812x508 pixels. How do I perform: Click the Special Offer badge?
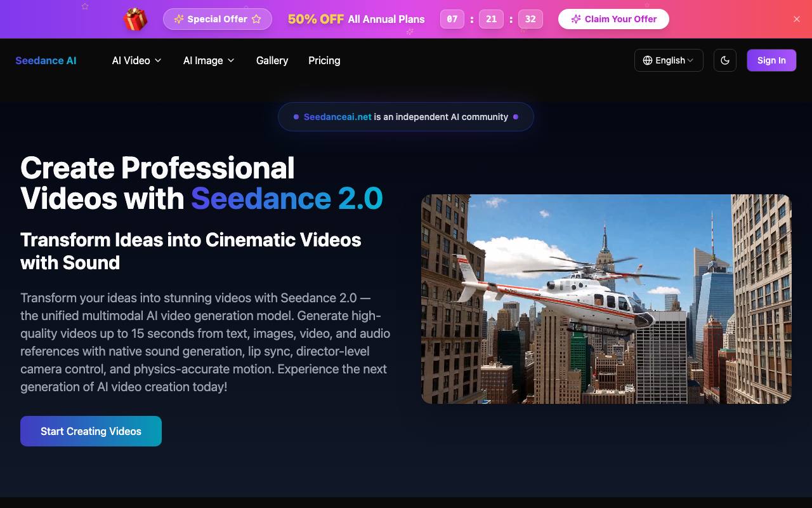click(x=218, y=19)
